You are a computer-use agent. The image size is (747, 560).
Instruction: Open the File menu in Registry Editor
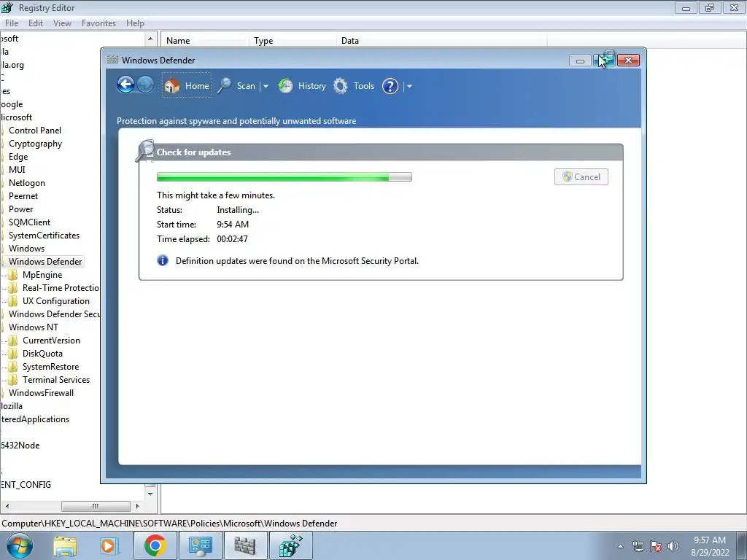click(12, 23)
